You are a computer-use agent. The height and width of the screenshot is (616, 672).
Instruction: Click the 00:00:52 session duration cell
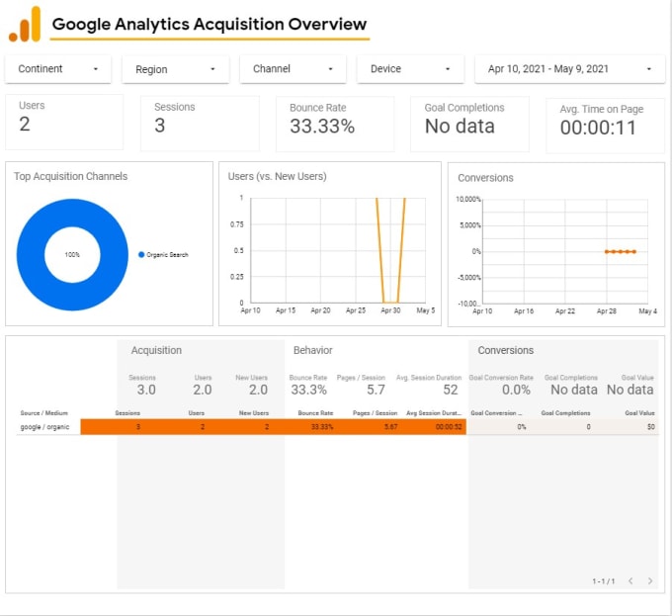pyautogui.click(x=449, y=427)
